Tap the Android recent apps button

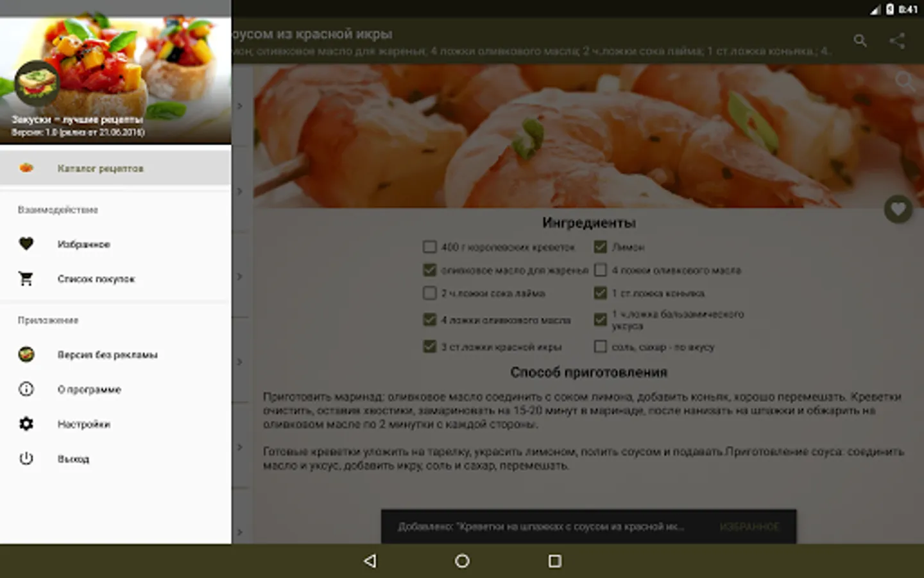coord(555,561)
